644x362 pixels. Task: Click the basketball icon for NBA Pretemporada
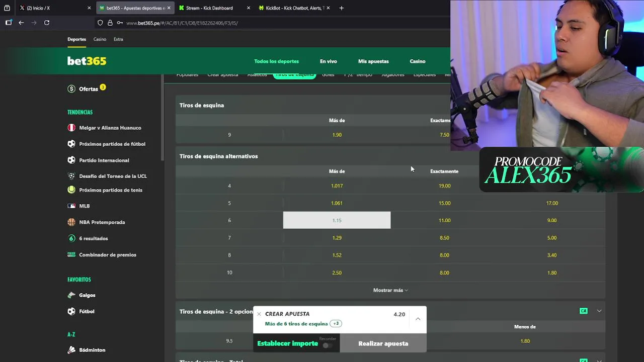(x=71, y=222)
